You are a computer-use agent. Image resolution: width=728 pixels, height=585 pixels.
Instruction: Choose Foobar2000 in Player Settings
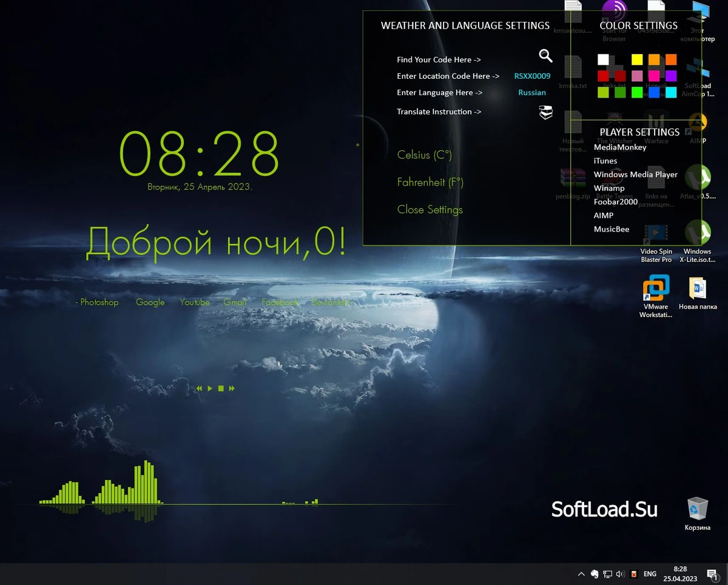[x=616, y=202]
